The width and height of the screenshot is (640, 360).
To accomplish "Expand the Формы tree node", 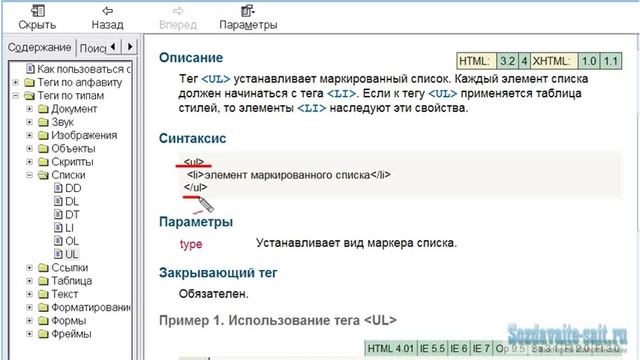I will 29,321.
